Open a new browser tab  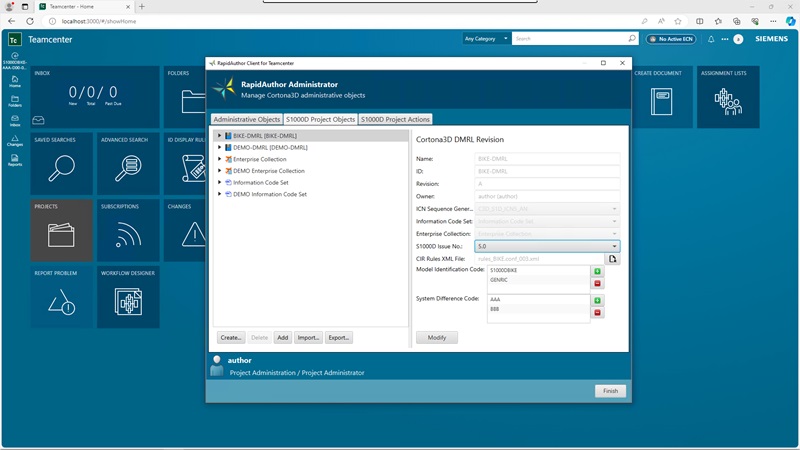point(142,7)
